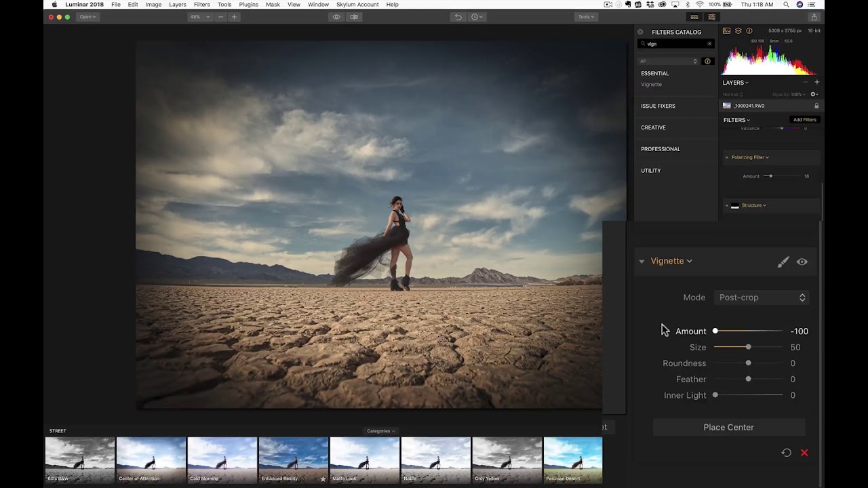
Task: Click the Vignette Size slider handle
Action: tap(749, 347)
